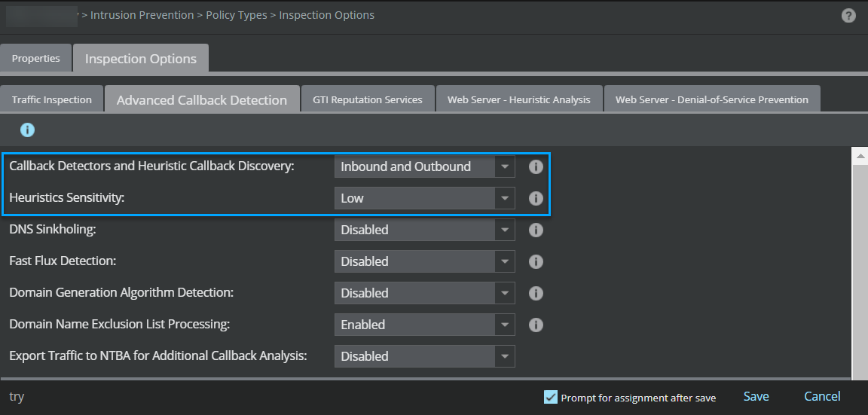Click 'Callback Detectors and Heuristic Callback Discovery:' label

tap(151, 166)
